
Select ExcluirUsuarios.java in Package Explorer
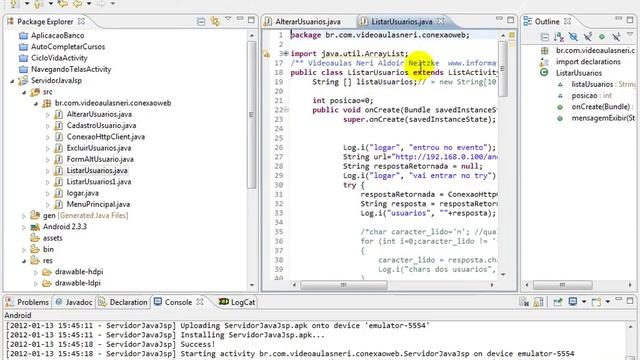point(99,148)
